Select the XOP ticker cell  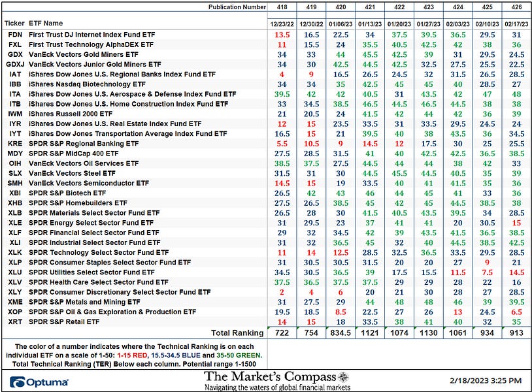[x=15, y=312]
